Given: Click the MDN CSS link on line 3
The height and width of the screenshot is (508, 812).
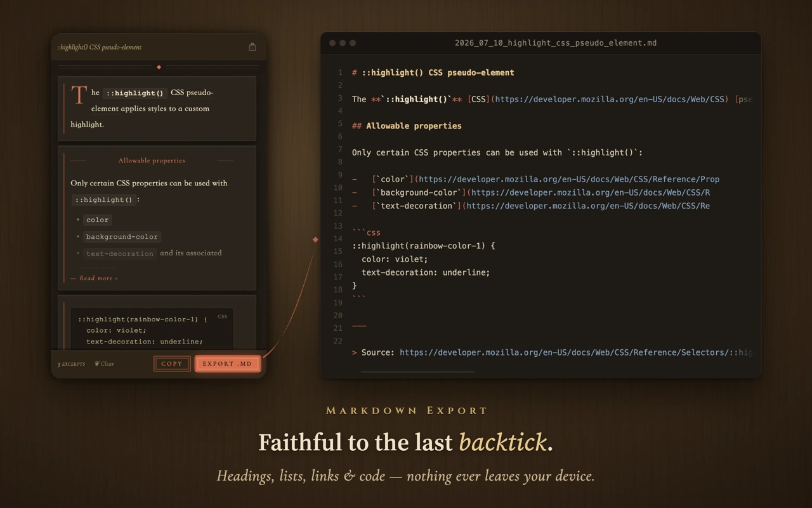Looking at the screenshot, I should pyautogui.click(x=598, y=99).
